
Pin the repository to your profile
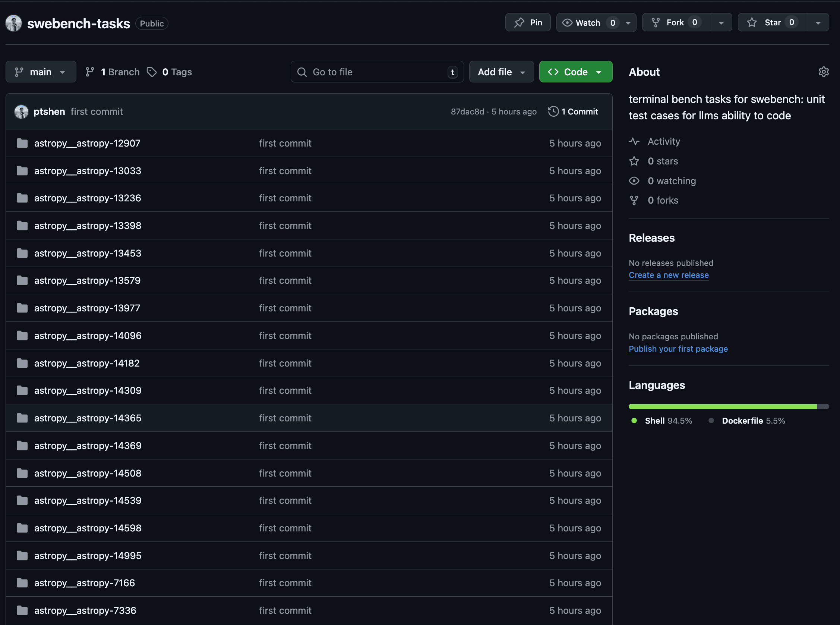coord(528,22)
